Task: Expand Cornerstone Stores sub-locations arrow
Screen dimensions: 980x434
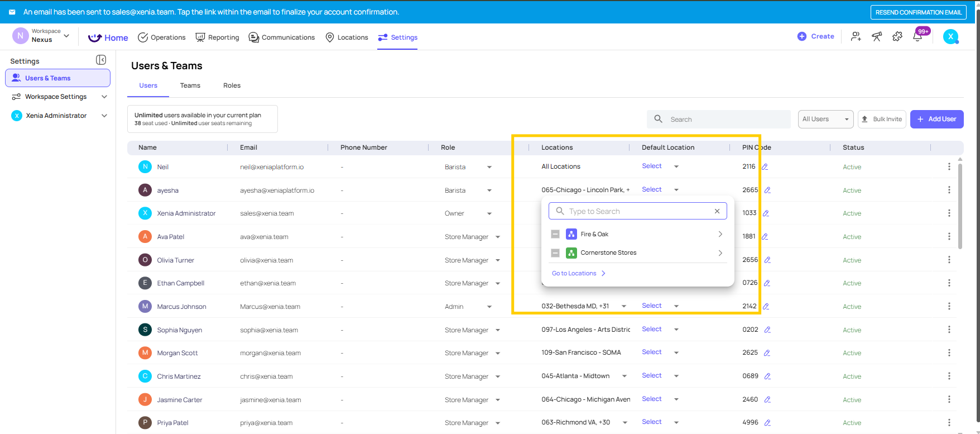Action: coord(720,253)
